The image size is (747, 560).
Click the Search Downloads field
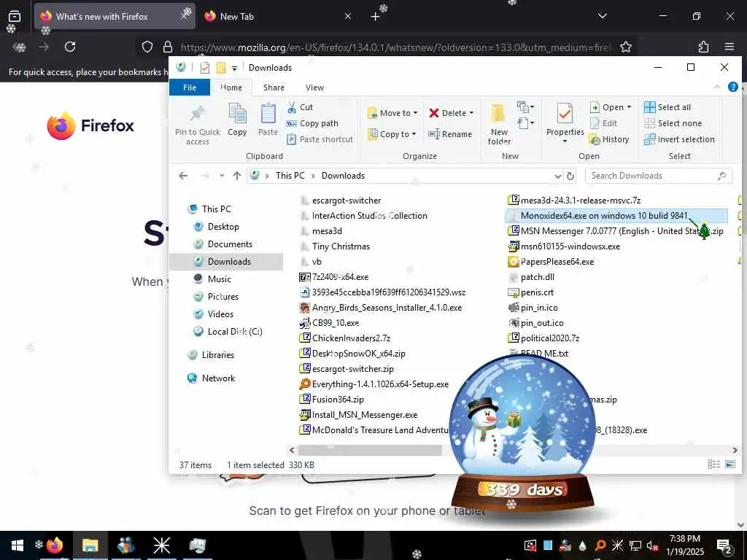(658, 176)
